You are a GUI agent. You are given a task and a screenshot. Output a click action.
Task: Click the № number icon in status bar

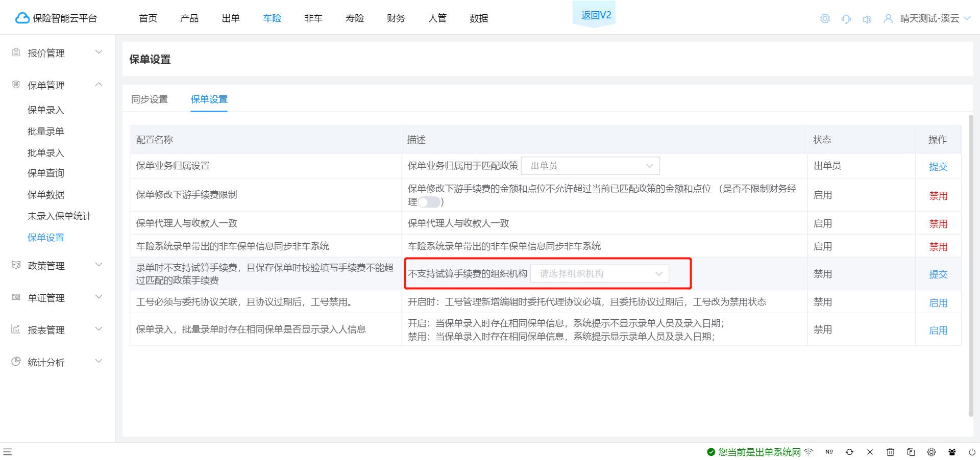pos(829,452)
